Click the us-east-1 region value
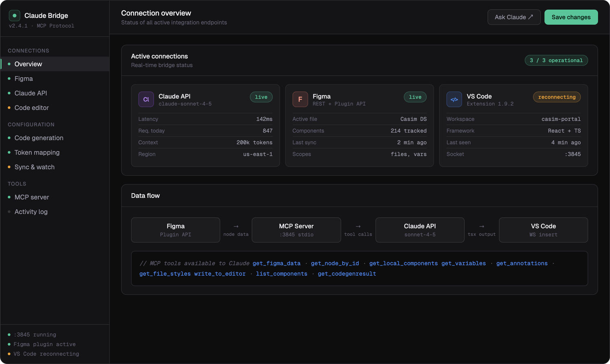610x364 pixels. tap(258, 155)
